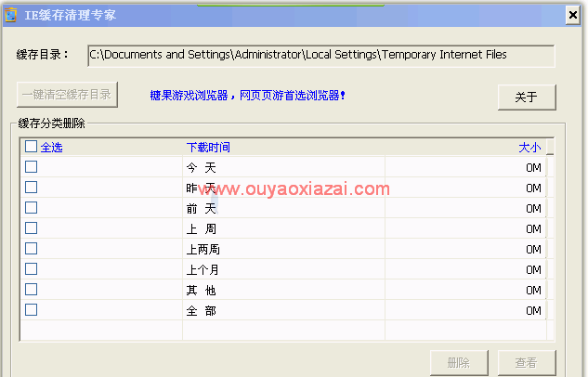Select the 其 他 text in the list

202,290
